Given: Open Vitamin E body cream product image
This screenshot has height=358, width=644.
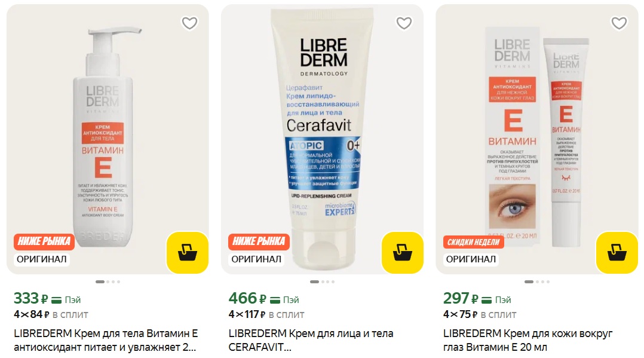Looking at the screenshot, I should [108, 139].
